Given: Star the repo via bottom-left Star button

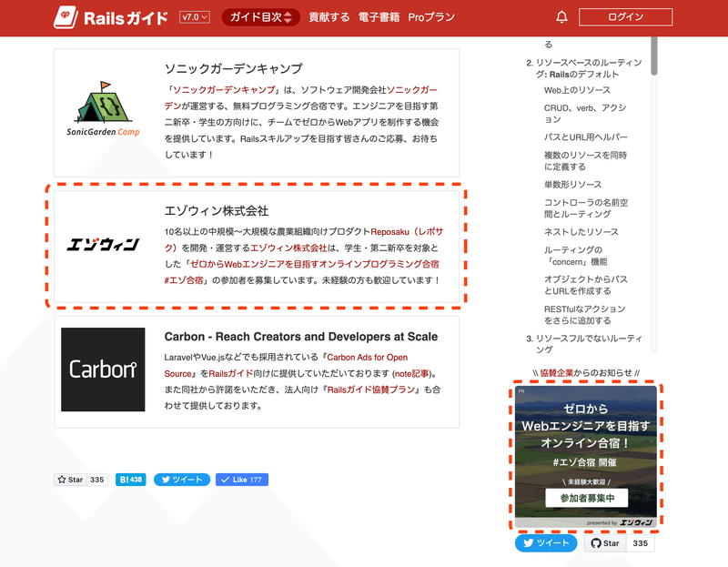Looking at the screenshot, I should pyautogui.click(x=71, y=480).
